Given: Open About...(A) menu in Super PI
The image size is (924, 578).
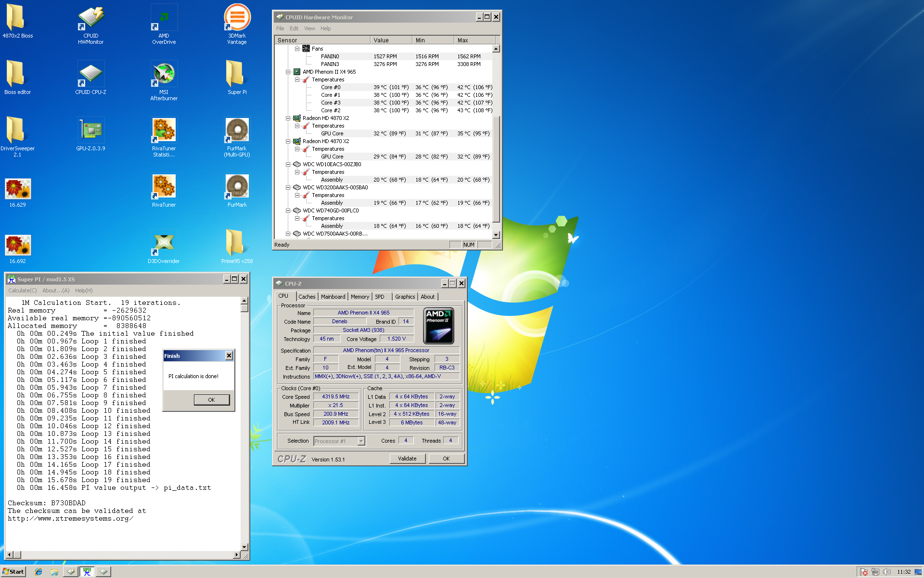Looking at the screenshot, I should [56, 290].
